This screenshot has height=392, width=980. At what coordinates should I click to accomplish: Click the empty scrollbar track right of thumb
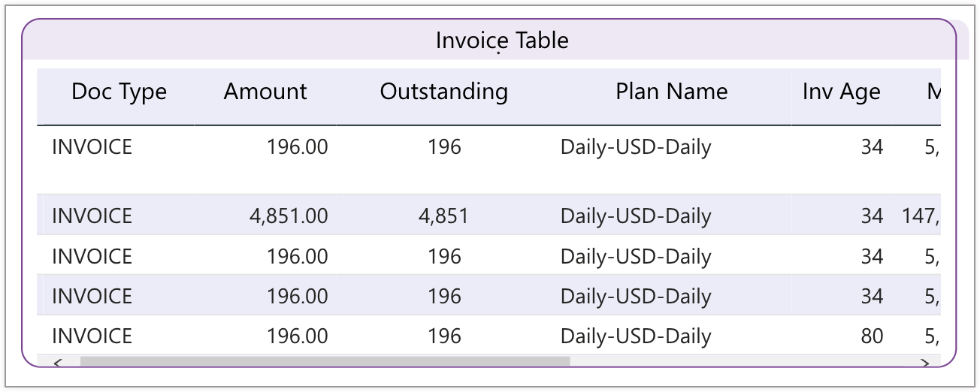(x=743, y=361)
